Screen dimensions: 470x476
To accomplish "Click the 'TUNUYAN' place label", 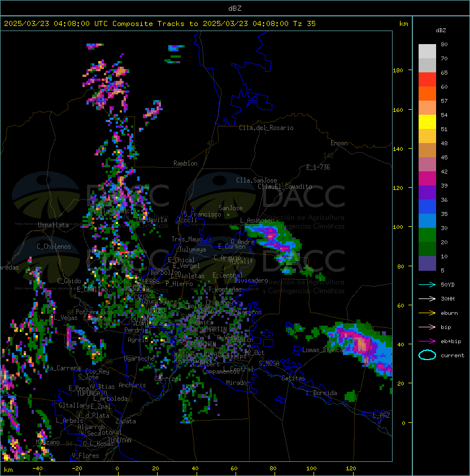I will [x=120, y=440].
